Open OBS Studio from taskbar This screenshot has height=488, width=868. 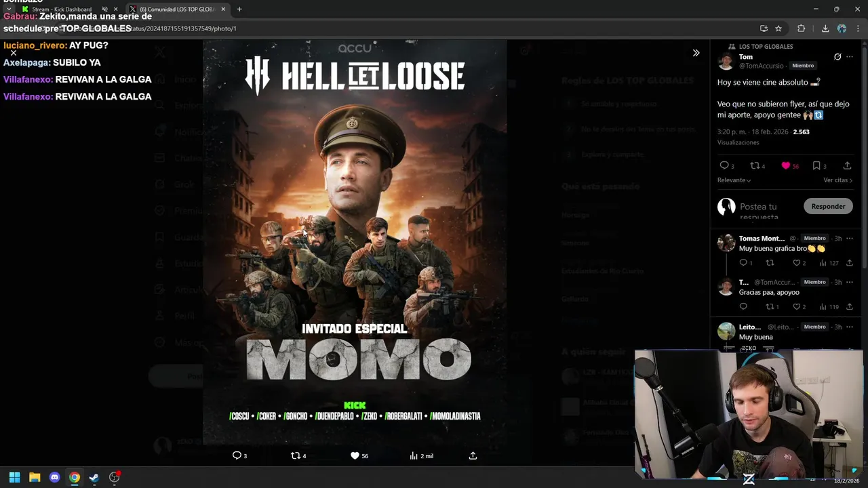point(115,477)
